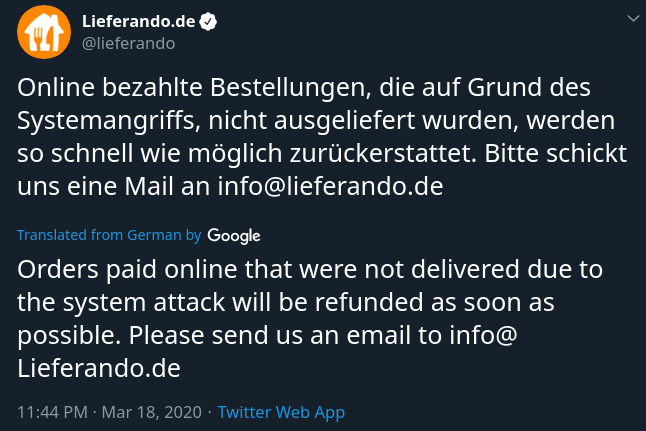Click info@ in the English translation
The height and width of the screenshot is (431, 646).
tap(483, 335)
